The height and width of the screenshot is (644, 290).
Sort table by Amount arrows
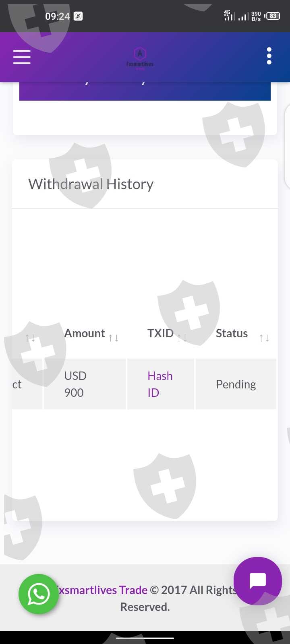[114, 338]
